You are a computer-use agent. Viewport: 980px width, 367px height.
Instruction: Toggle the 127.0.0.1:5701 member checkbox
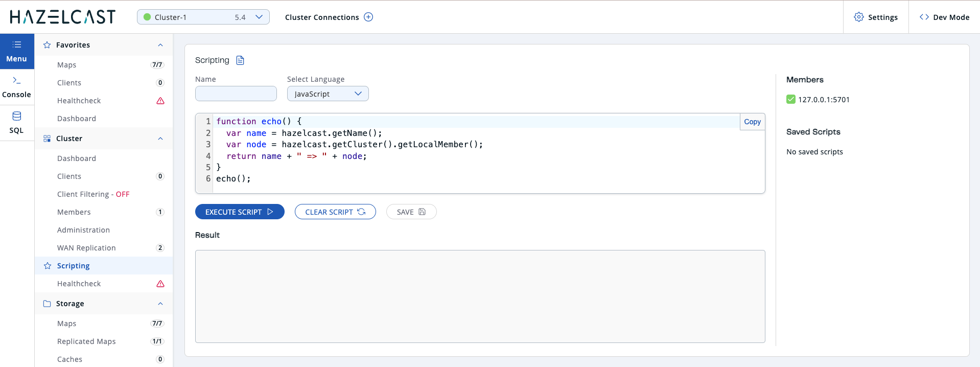(791, 99)
